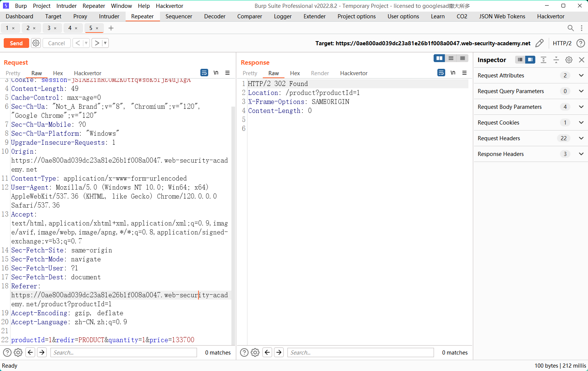Toggle response word wrap icon

coord(441,73)
